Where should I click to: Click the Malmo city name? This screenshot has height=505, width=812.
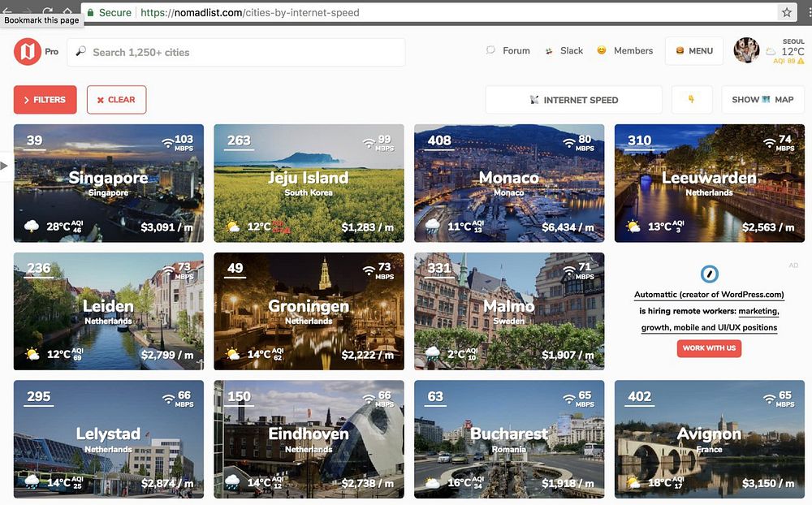click(509, 306)
